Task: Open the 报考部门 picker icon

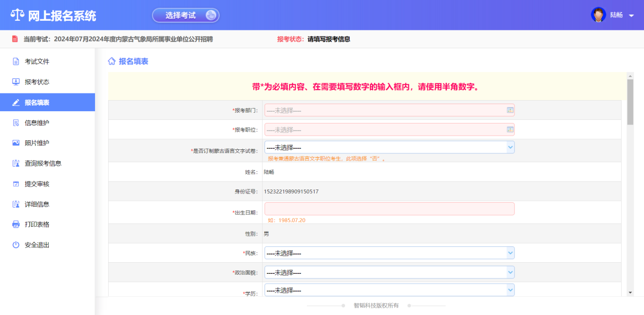Action: click(x=510, y=110)
